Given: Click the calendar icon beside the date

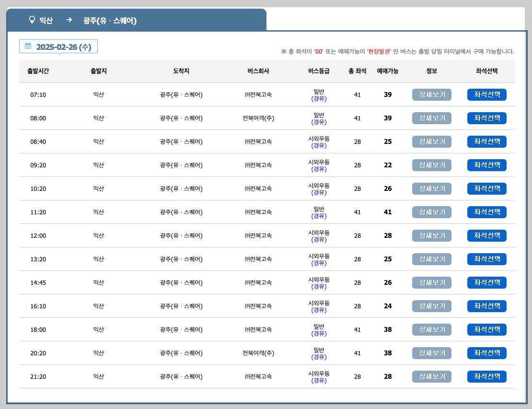Looking at the screenshot, I should tap(28, 46).
